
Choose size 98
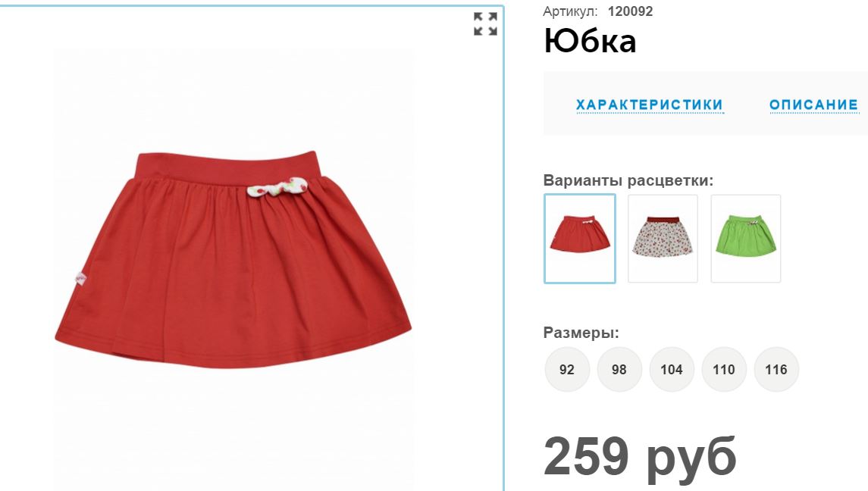[619, 369]
